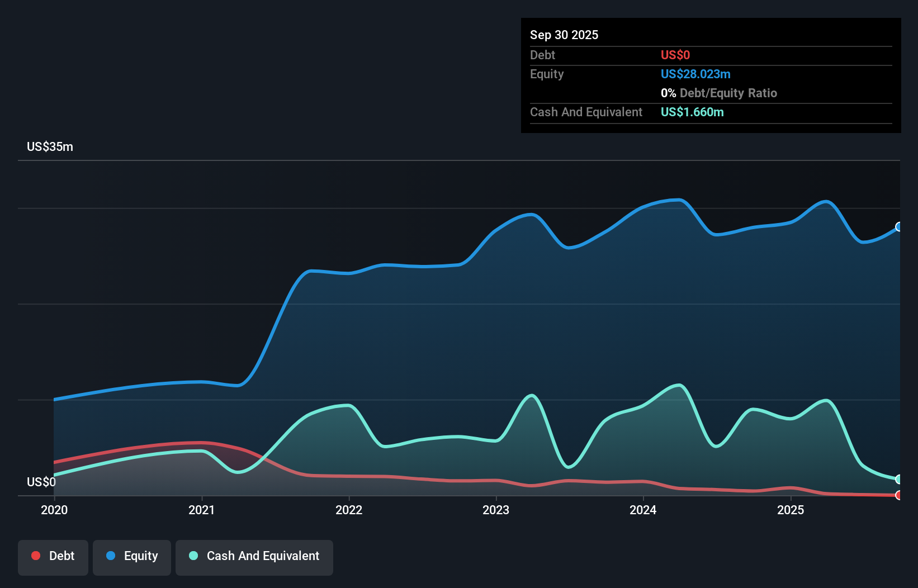Click the 2024 x-axis label
The height and width of the screenshot is (588, 918).
coord(643,510)
